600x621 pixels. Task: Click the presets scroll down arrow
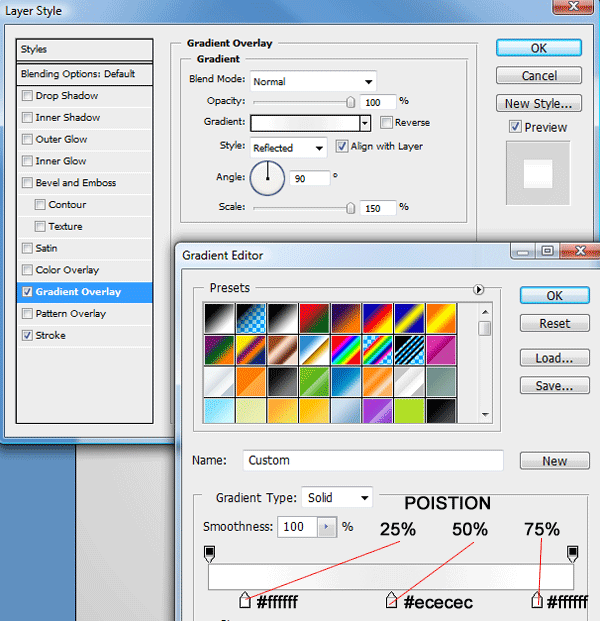pos(485,415)
